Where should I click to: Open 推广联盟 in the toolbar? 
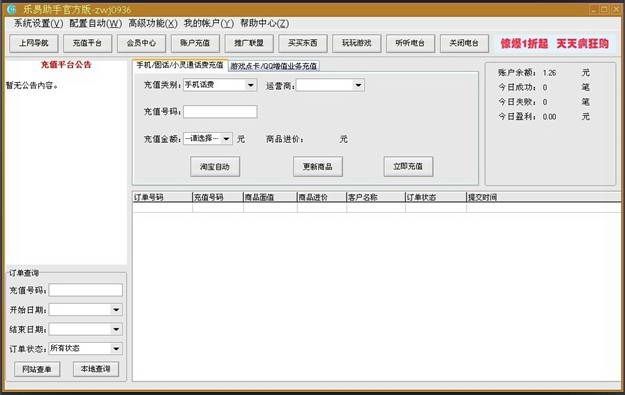coord(249,43)
